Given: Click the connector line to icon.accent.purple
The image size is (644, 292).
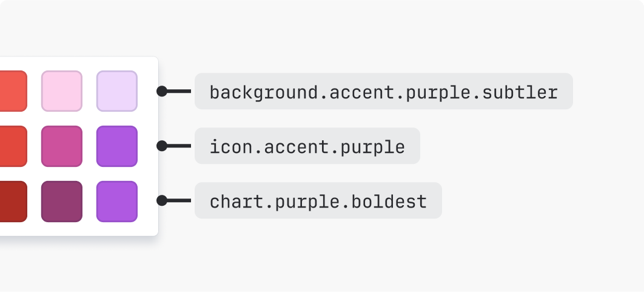Looking at the screenshot, I should 179,146.
